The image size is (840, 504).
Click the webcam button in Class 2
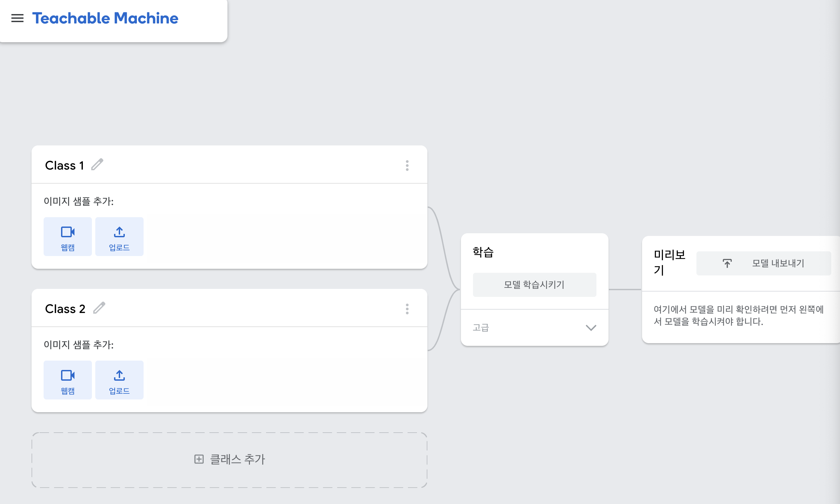68,380
